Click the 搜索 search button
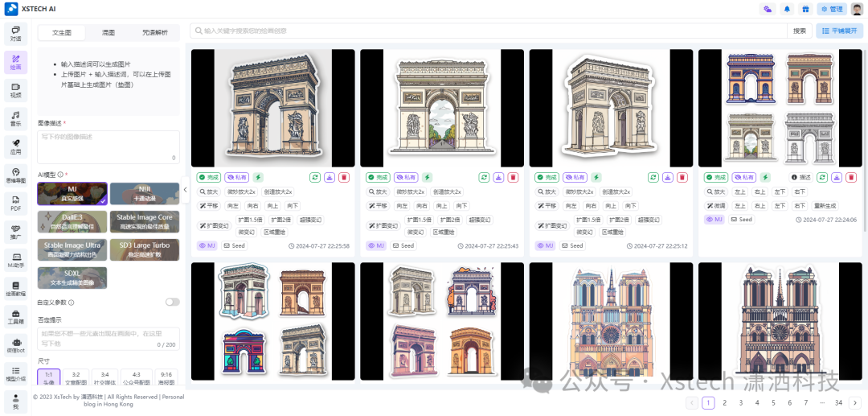 pyautogui.click(x=800, y=31)
